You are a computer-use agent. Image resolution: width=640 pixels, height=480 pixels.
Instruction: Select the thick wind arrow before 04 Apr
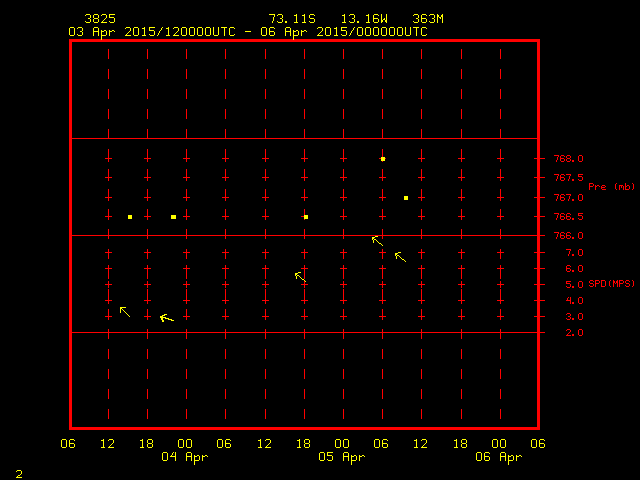pos(167,319)
